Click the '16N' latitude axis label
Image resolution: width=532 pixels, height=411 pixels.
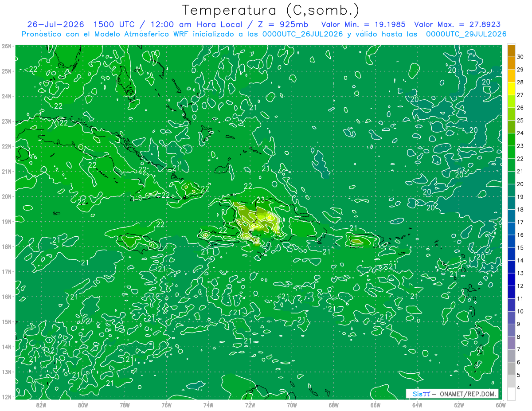pos(7,297)
